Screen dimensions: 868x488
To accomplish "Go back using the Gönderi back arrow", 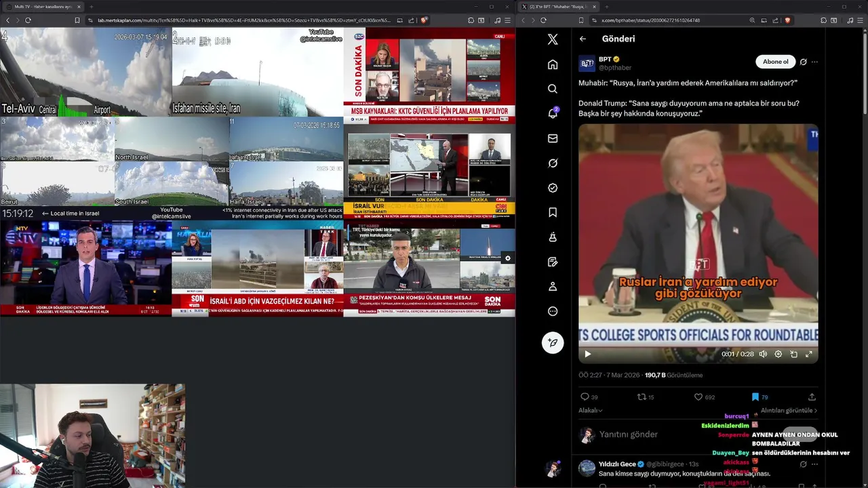I will click(x=583, y=39).
